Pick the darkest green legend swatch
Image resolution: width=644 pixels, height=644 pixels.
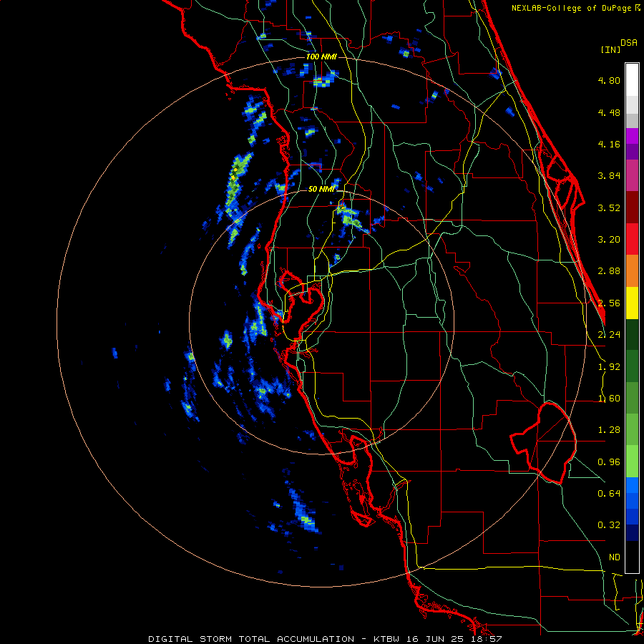632,334
